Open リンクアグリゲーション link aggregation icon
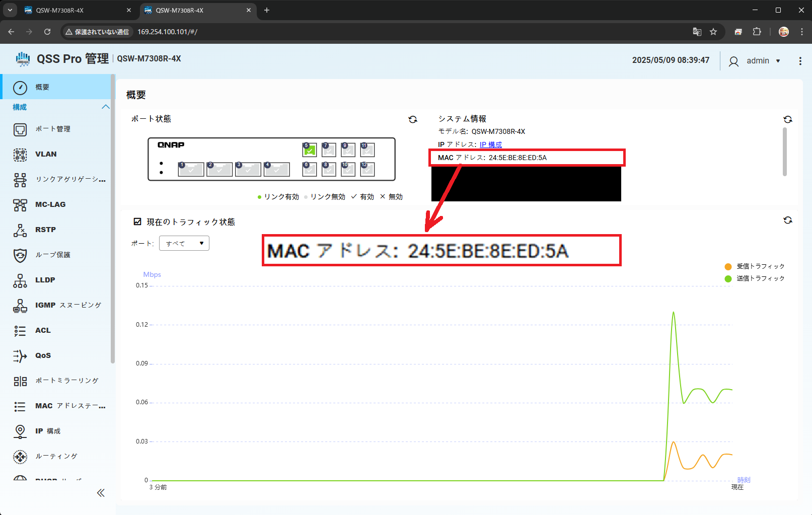812x515 pixels. pos(20,180)
